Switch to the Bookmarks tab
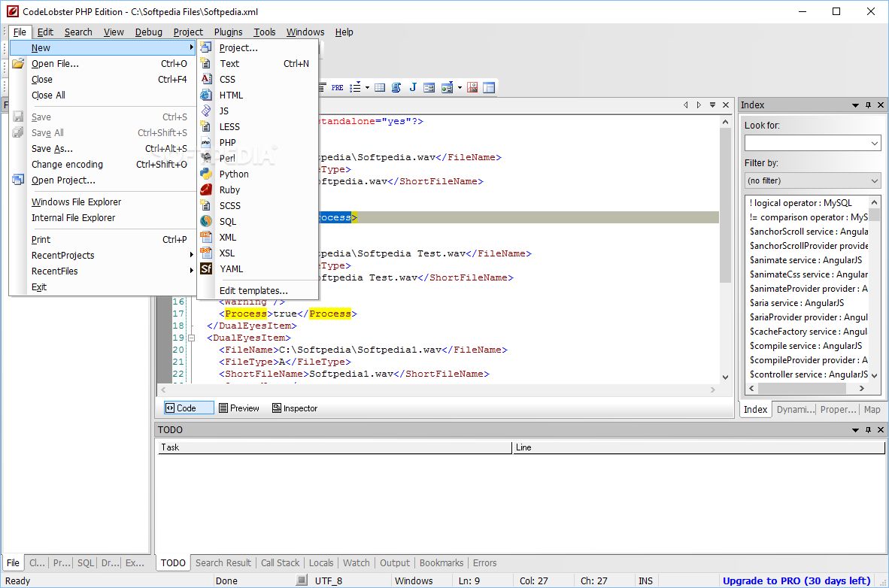This screenshot has height=588, width=889. click(441, 562)
